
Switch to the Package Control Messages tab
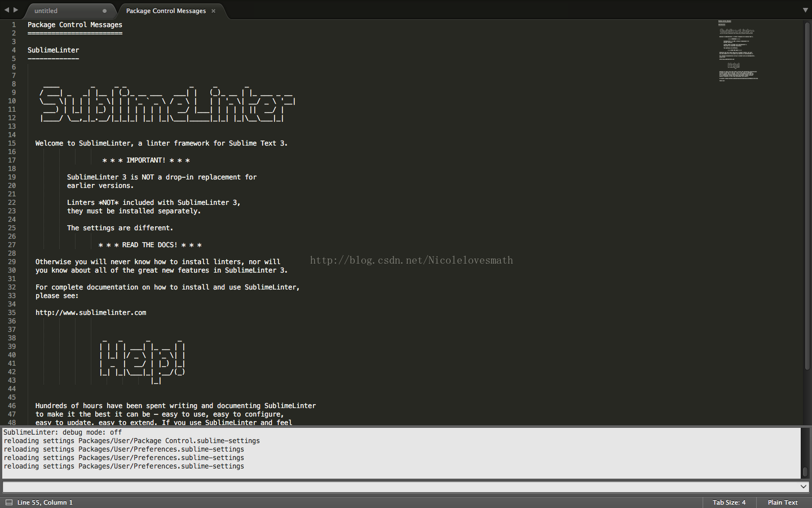166,11
